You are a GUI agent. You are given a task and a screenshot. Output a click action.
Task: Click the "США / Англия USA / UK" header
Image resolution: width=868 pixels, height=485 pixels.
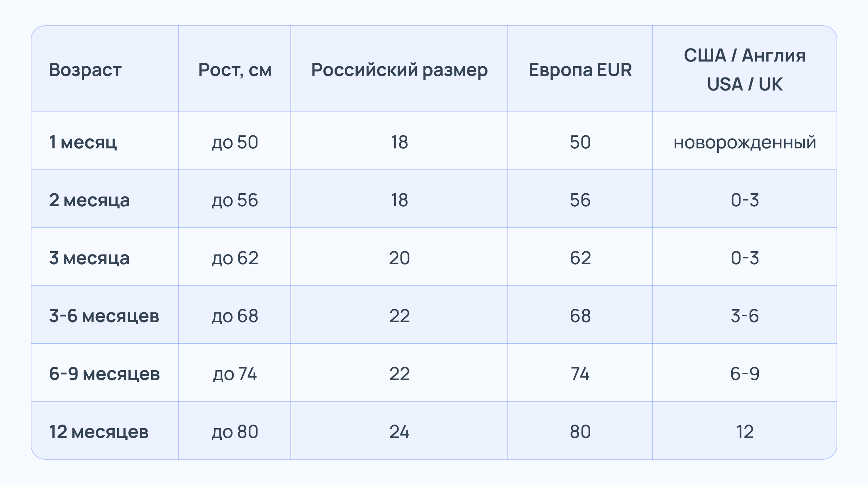tap(745, 69)
